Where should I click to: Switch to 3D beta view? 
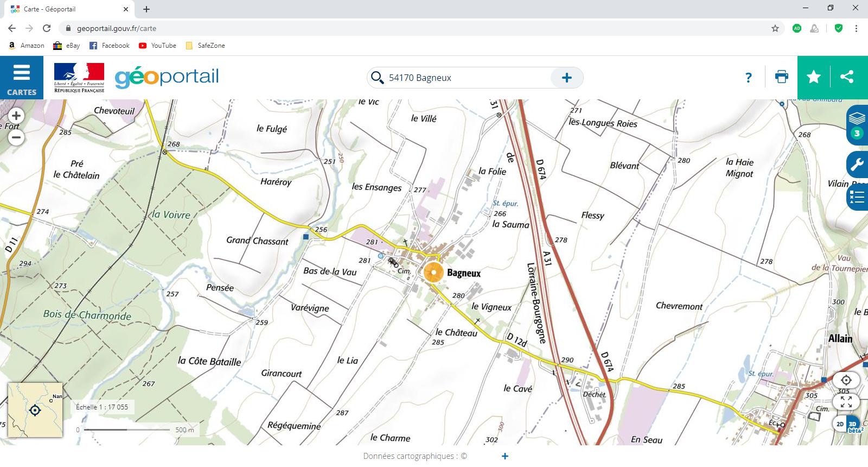tap(853, 425)
